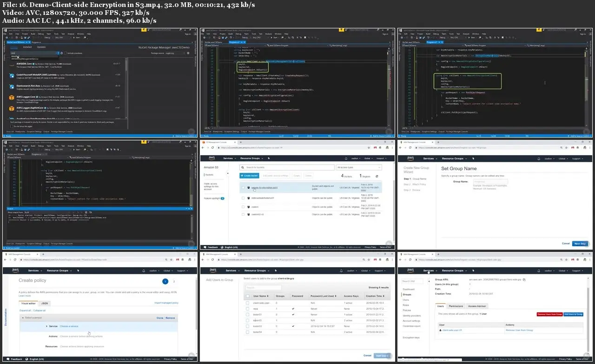595x364 pixels.
Task: Open Policies in the IAM sidebar
Action: (x=407, y=310)
